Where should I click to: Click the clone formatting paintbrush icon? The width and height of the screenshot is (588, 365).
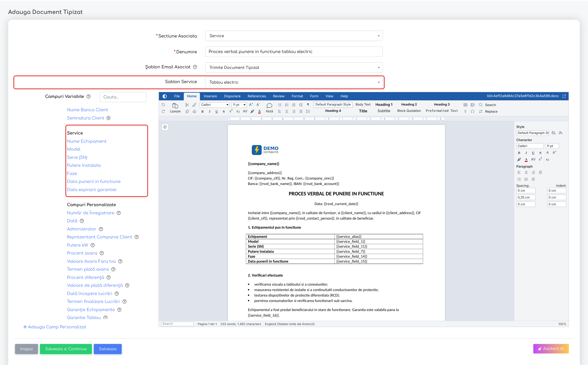pyautogui.click(x=194, y=105)
